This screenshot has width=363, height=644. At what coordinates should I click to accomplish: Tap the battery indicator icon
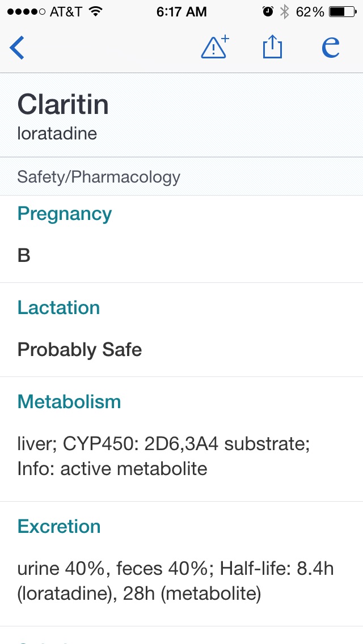point(341,11)
